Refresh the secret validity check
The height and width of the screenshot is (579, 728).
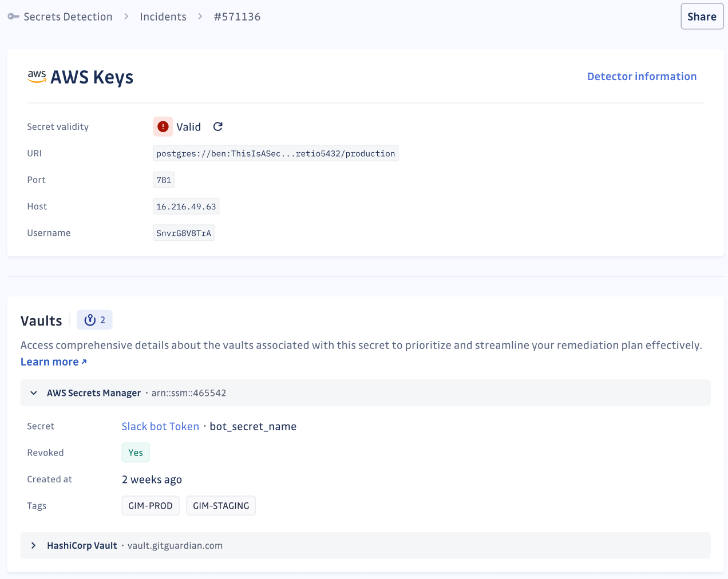(x=218, y=126)
